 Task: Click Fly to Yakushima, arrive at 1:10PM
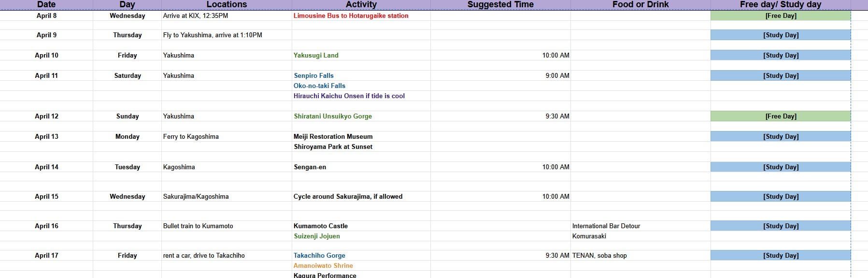227,35
